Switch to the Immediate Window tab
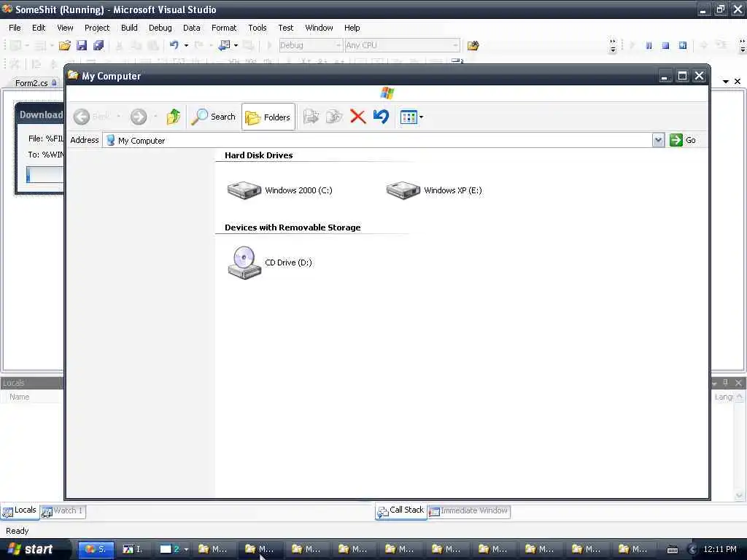Screen dimensions: 747x560 469,511
